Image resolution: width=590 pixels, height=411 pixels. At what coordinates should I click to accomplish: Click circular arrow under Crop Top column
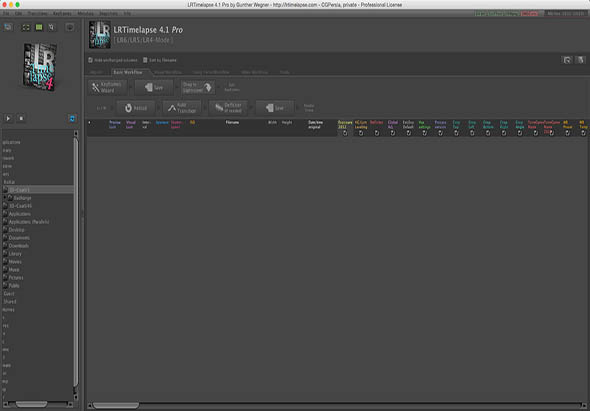click(456, 133)
